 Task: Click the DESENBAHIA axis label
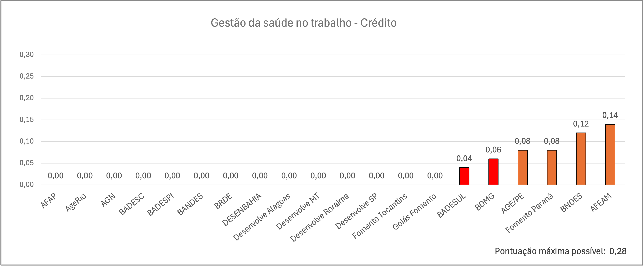[242, 210]
